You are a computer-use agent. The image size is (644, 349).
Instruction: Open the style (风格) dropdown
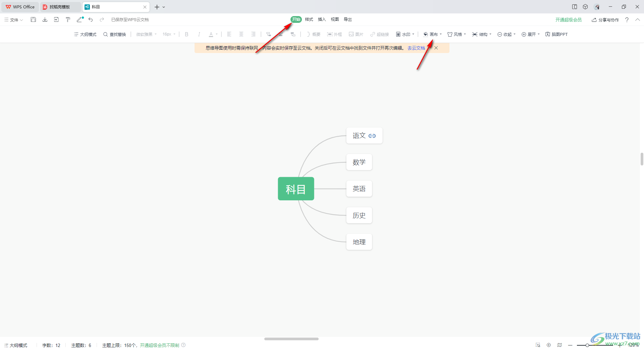457,34
